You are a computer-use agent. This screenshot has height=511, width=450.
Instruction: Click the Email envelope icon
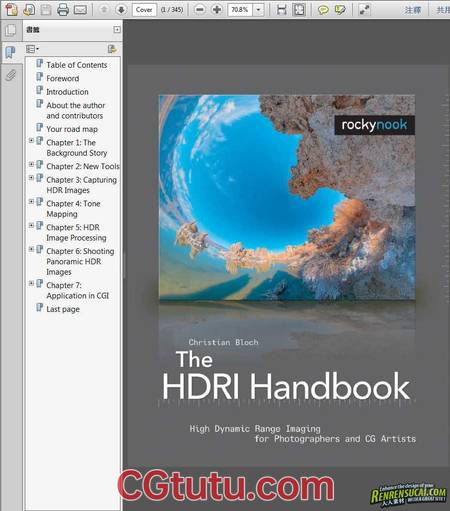(80, 10)
